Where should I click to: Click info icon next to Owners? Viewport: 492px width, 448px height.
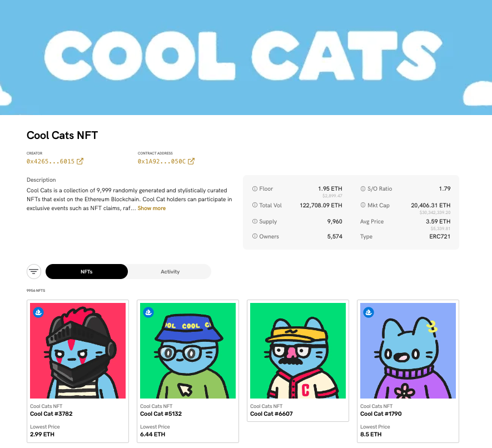click(255, 236)
